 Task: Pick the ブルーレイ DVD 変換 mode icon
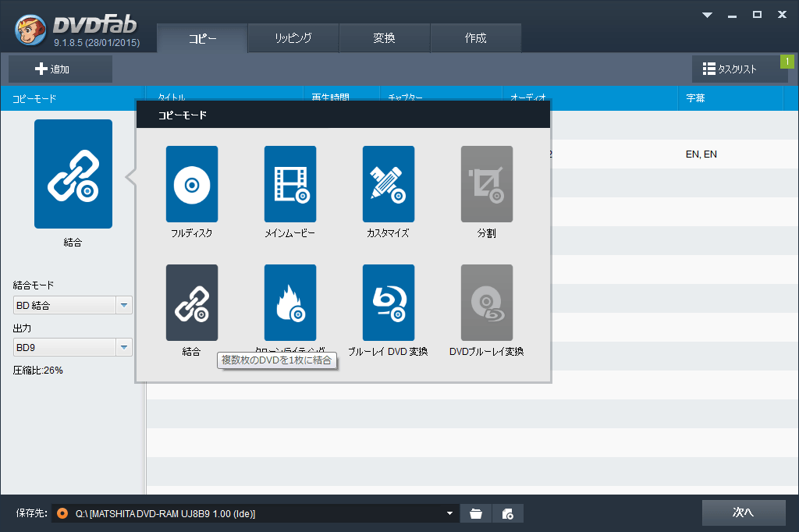[389, 302]
